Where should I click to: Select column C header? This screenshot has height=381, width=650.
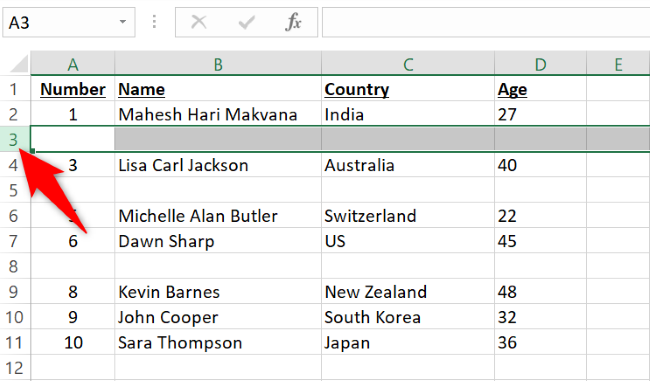coord(408,64)
